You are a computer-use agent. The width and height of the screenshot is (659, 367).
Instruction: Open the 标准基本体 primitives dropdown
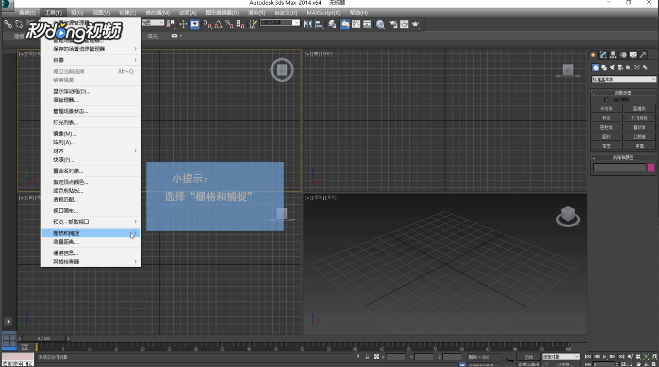tap(624, 79)
